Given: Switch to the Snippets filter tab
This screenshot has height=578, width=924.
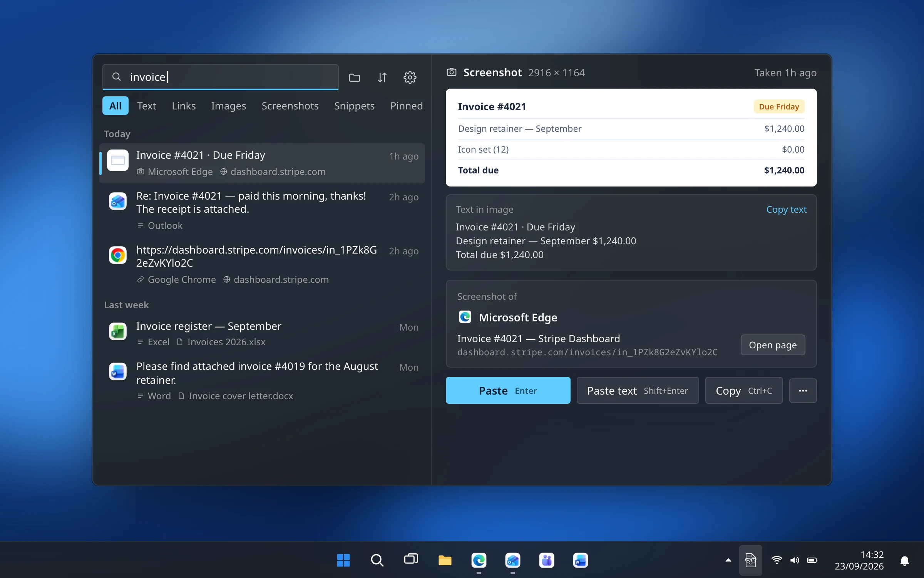Looking at the screenshot, I should (354, 106).
